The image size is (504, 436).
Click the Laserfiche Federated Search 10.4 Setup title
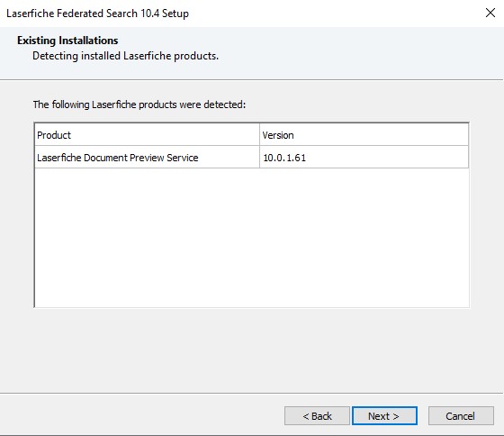[x=97, y=14]
